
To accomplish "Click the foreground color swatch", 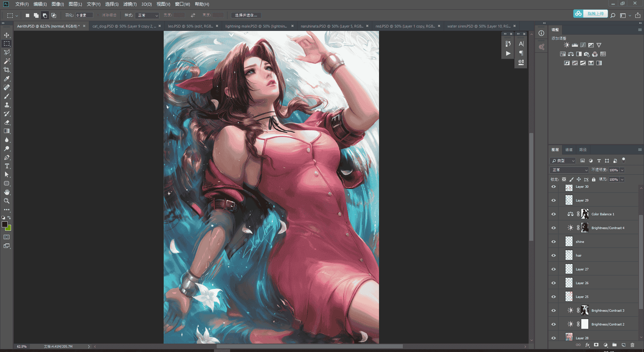I will (x=5, y=224).
